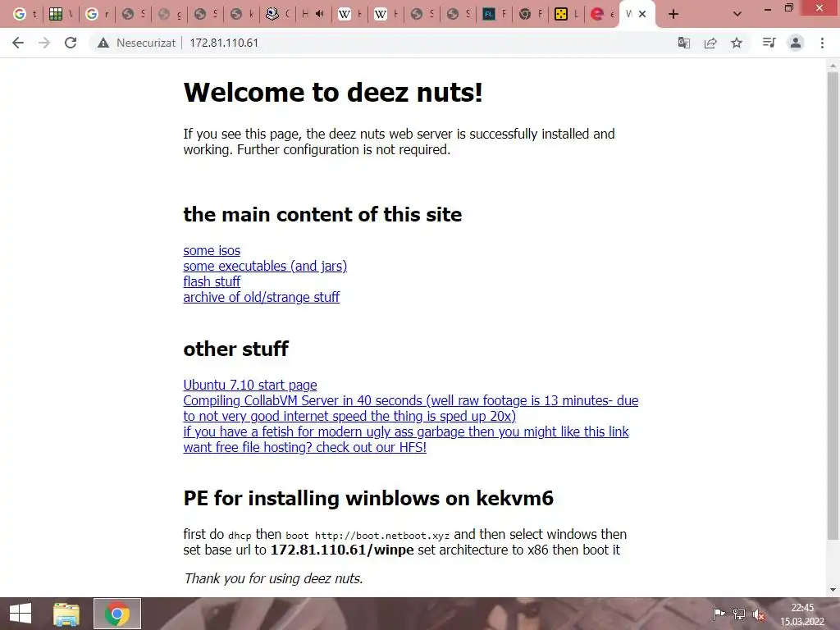The width and height of the screenshot is (840, 630).
Task: Click the main content of this site heading
Action: click(322, 214)
